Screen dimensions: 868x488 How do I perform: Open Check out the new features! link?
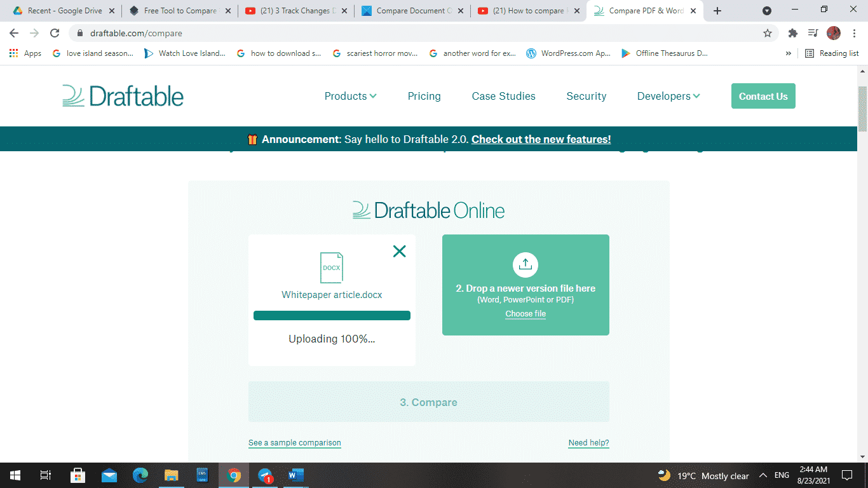(541, 139)
